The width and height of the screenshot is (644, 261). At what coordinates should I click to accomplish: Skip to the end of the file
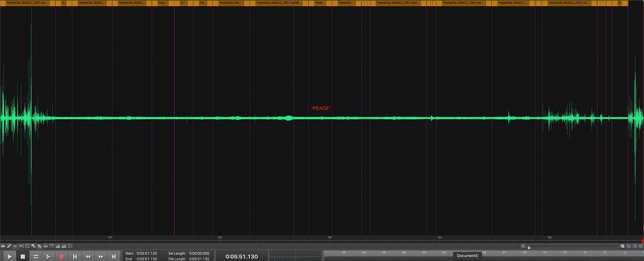114,256
